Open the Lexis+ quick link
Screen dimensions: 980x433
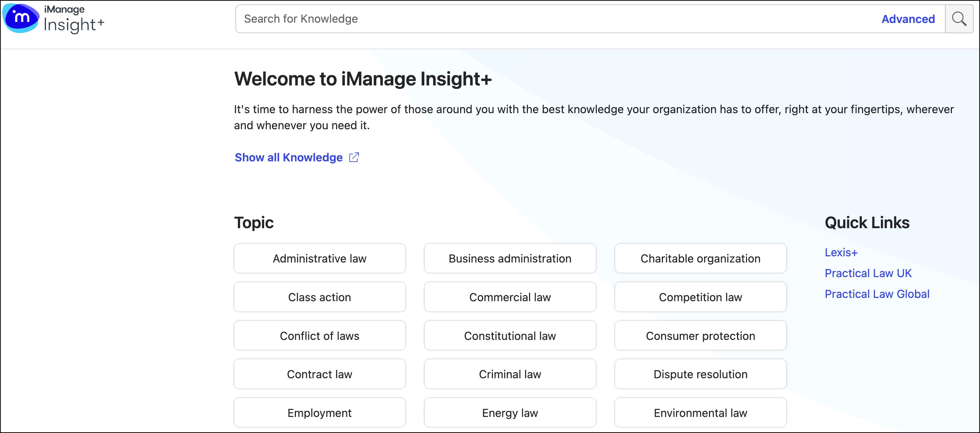pos(841,253)
